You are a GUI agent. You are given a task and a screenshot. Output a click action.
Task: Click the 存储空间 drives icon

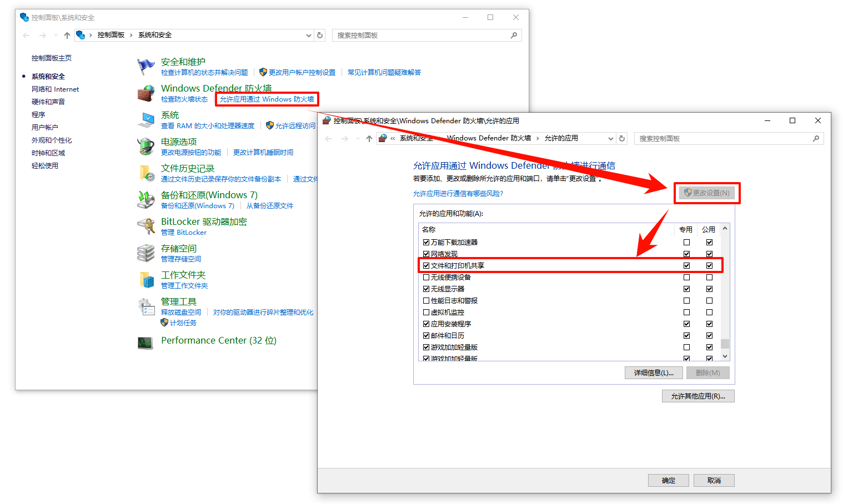click(145, 253)
